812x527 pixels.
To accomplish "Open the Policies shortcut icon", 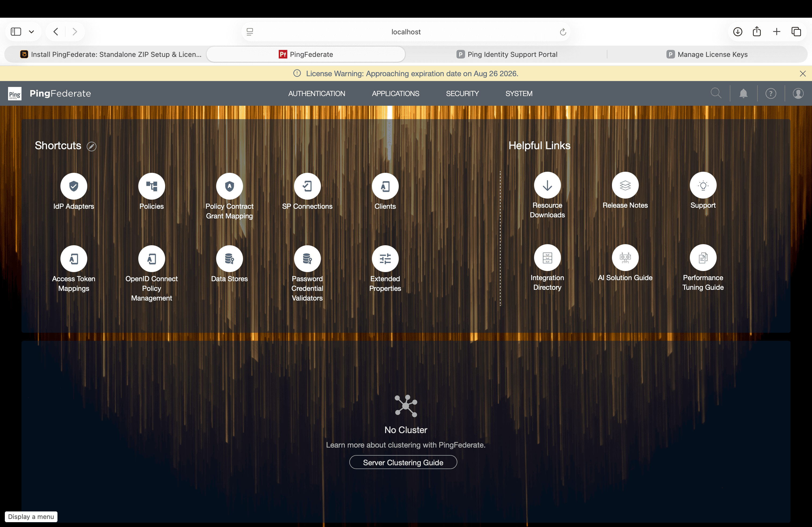I will [x=151, y=186].
